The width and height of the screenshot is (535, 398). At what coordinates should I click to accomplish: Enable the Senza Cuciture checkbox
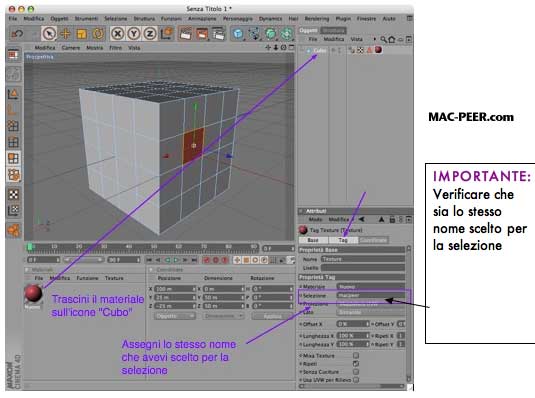356,372
